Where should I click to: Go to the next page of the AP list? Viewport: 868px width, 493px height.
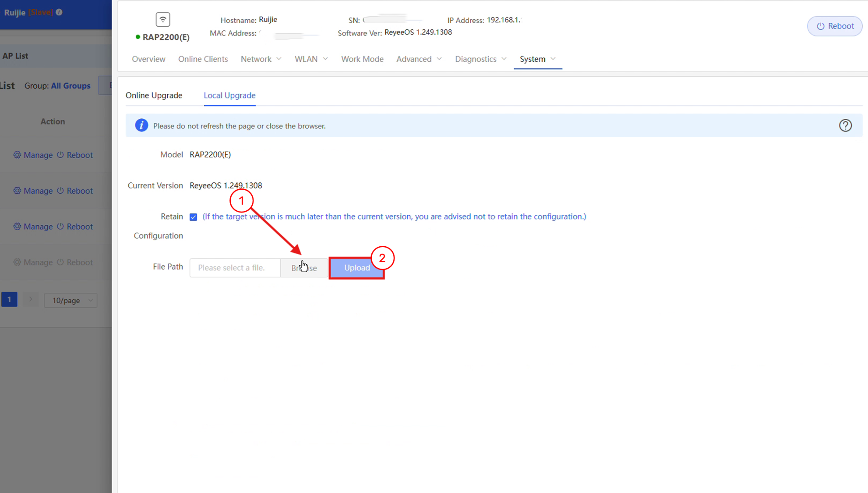(31, 300)
